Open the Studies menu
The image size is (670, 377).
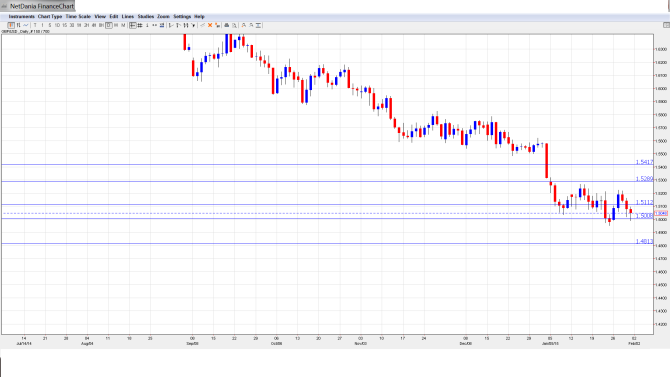tap(146, 16)
